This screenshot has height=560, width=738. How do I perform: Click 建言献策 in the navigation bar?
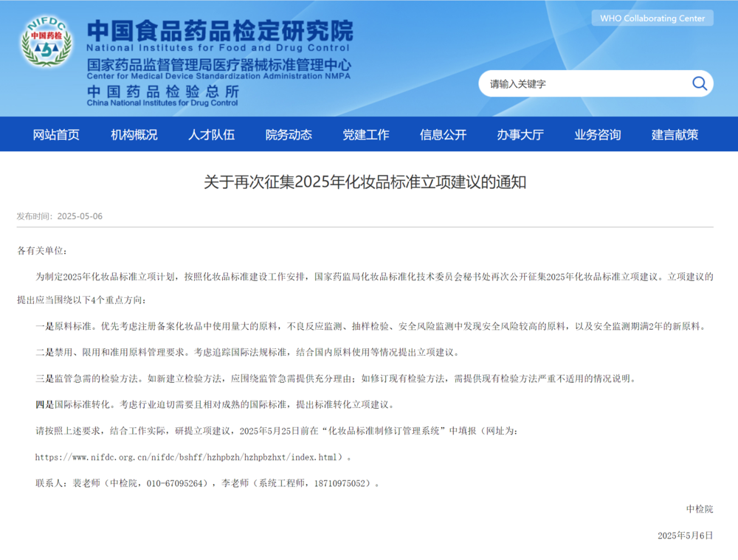click(675, 135)
